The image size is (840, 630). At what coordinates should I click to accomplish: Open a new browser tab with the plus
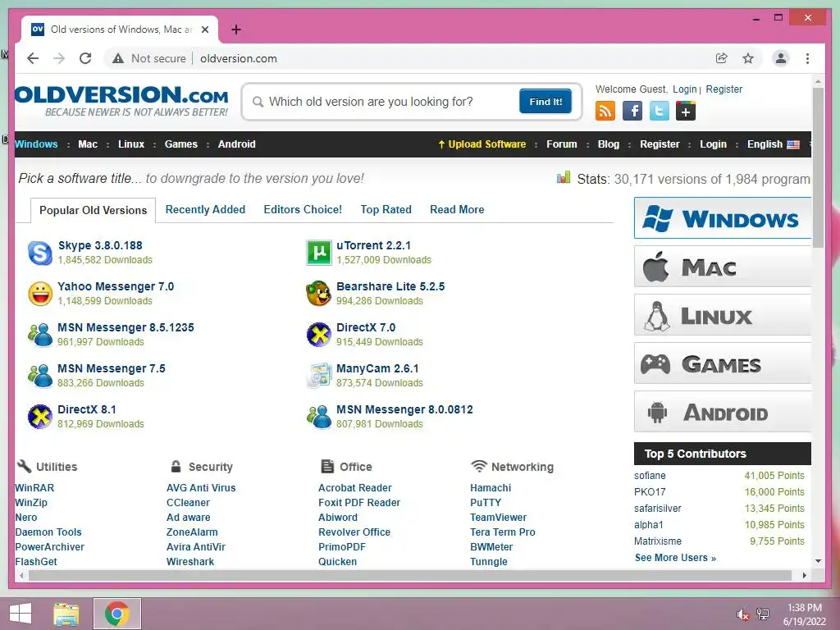(x=236, y=30)
